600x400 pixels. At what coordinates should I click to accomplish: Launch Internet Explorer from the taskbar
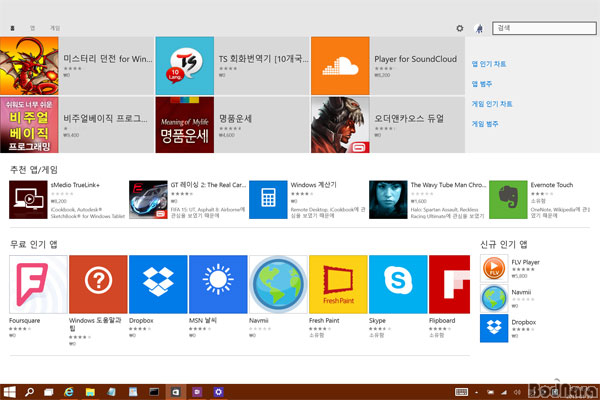[x=69, y=392]
